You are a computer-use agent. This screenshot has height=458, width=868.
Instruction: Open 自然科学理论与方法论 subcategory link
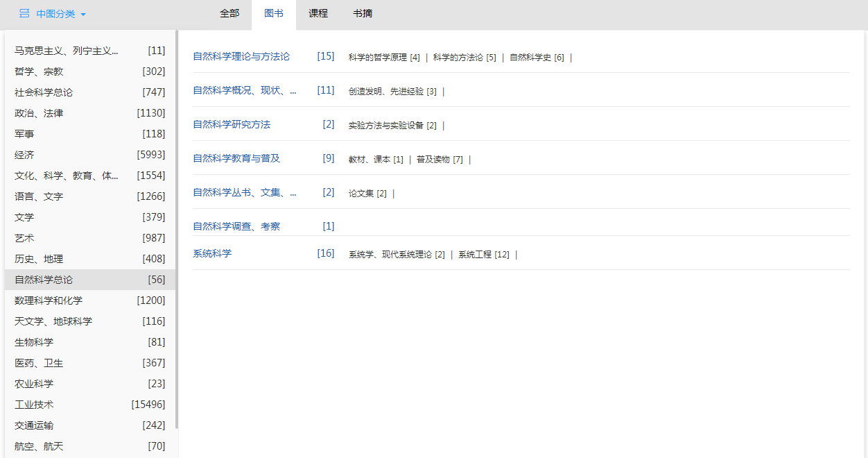click(241, 56)
